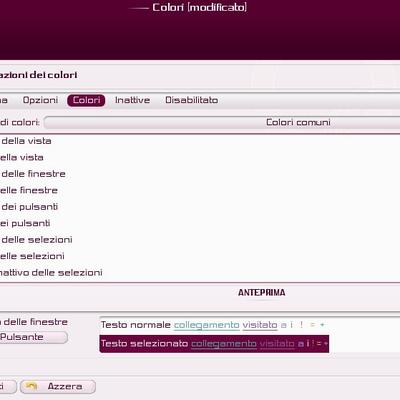The height and width of the screenshot is (400, 400).
Task: Click 'collegamento' link in Testo normale line
Action: click(x=207, y=325)
